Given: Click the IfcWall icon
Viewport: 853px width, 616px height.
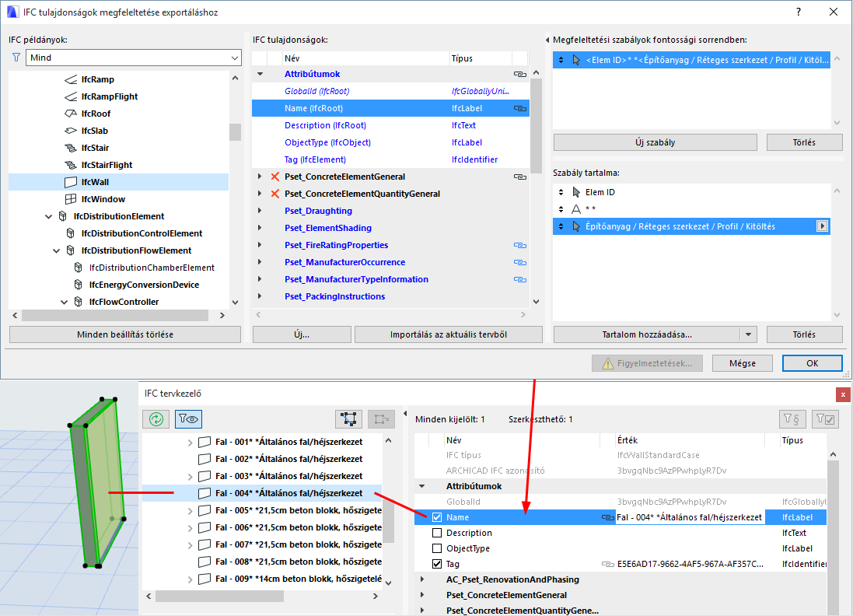Looking at the screenshot, I should pyautogui.click(x=71, y=182).
